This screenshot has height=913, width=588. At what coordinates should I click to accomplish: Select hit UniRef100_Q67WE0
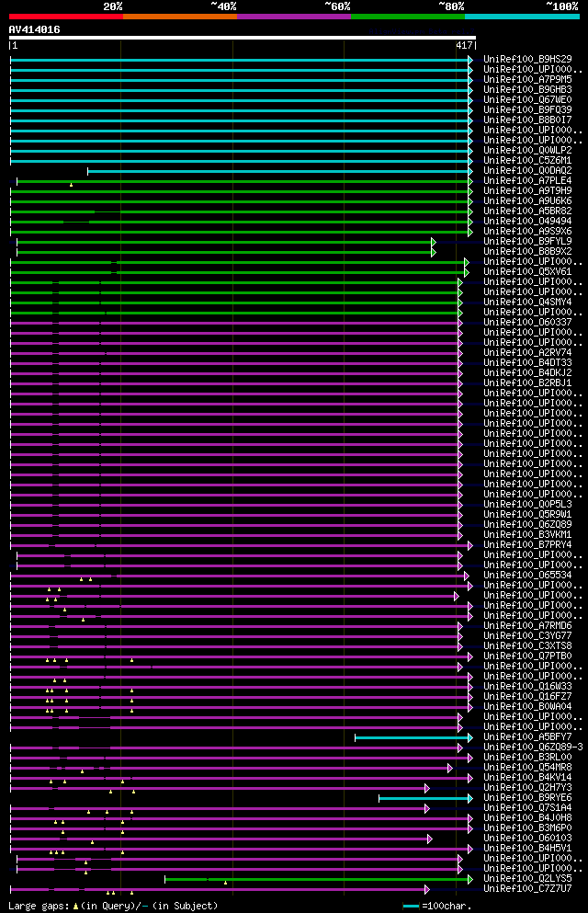click(527, 99)
